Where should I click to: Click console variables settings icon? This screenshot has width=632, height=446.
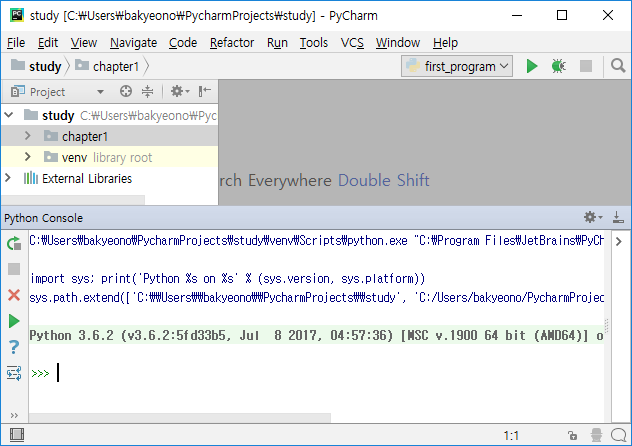point(14,373)
